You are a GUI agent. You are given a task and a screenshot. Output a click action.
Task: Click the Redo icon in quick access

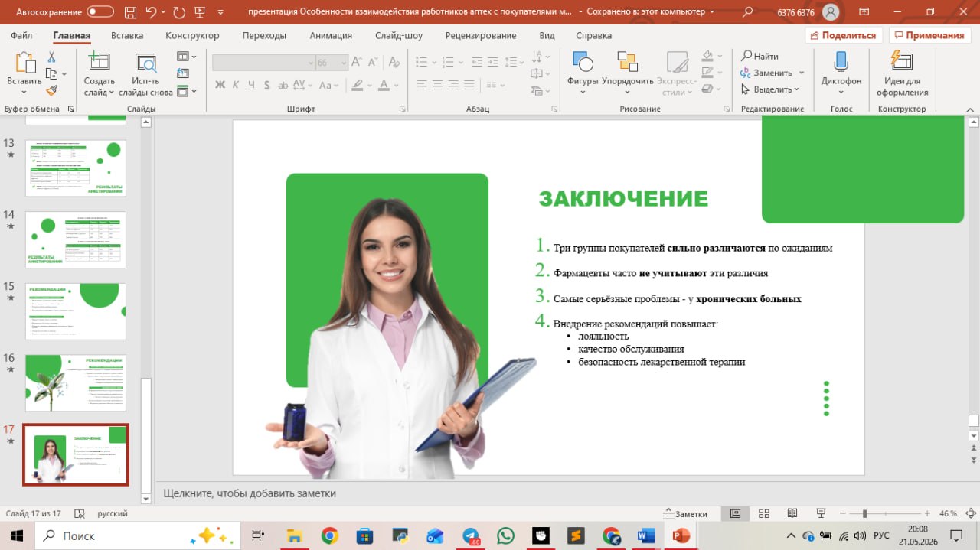coord(179,12)
